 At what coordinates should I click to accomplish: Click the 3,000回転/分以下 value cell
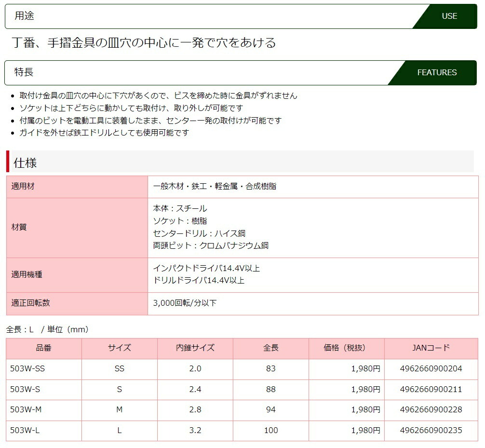185,303
